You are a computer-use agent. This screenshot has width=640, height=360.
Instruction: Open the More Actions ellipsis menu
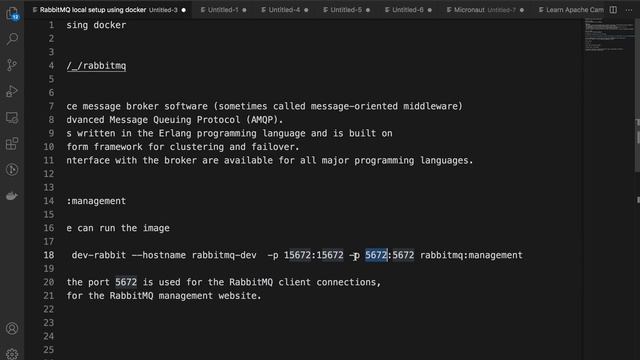pos(629,10)
